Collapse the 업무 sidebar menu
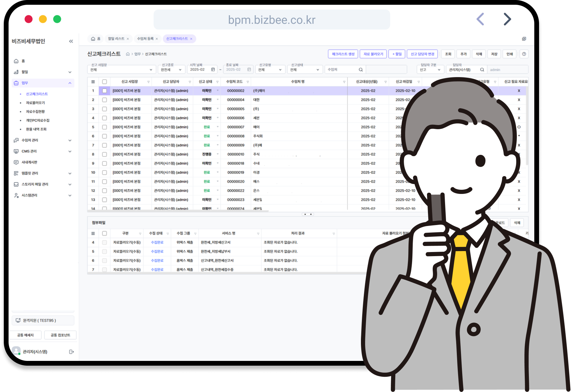This screenshot has width=580, height=392. [70, 83]
